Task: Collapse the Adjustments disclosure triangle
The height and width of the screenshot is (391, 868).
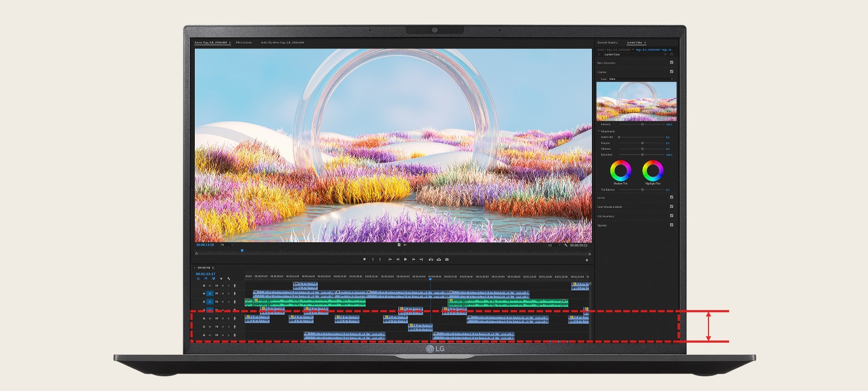Action: click(x=599, y=131)
